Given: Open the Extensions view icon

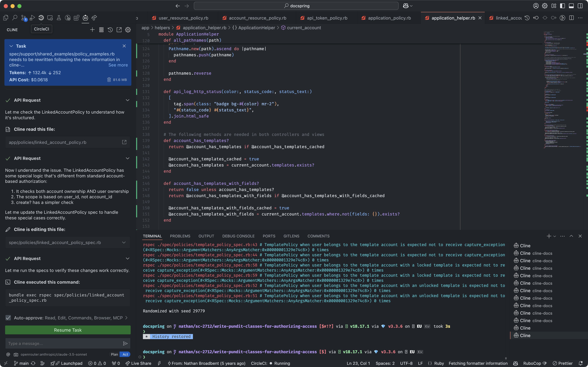Looking at the screenshot, I should 76,18.
